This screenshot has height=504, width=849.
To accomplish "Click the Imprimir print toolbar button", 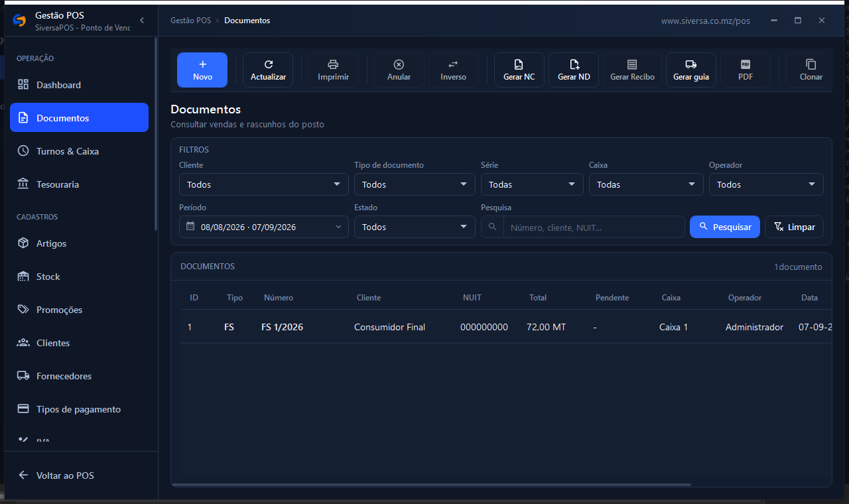I will (334, 70).
